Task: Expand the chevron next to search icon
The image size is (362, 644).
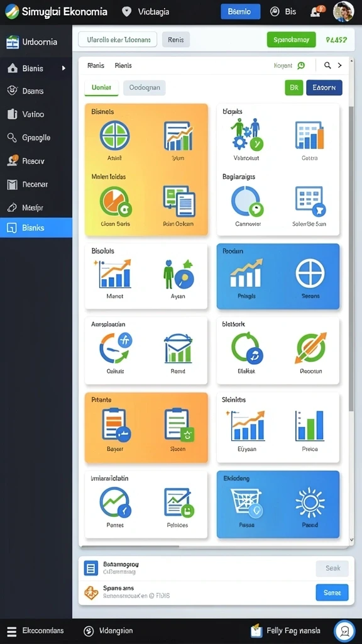Action: tap(340, 65)
